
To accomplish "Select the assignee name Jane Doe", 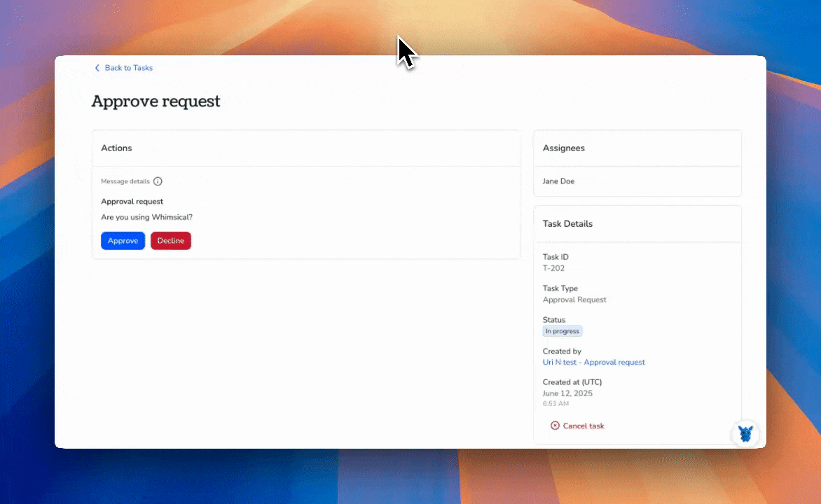I will (x=558, y=181).
